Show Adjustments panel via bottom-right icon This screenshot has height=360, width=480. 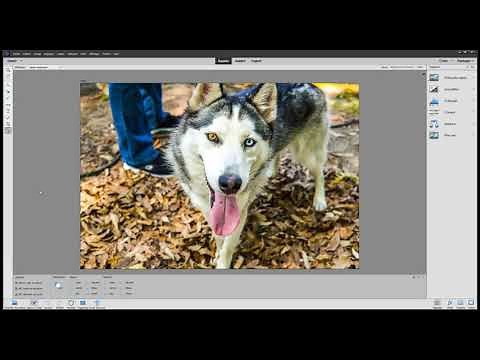tap(437, 303)
